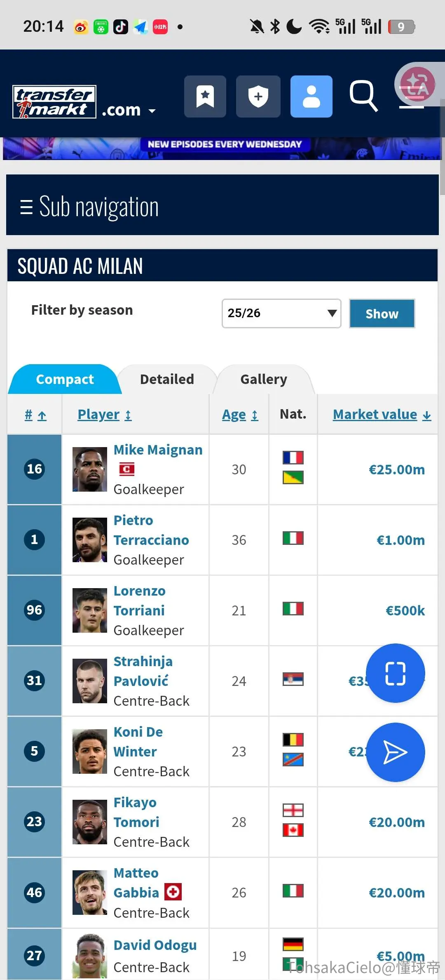Viewport: 445px width, 980px height.
Task: Expand the .com domain selector
Action: point(129,111)
